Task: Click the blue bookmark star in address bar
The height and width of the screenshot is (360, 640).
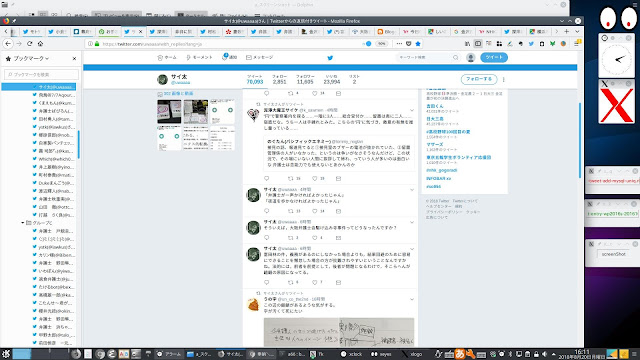Action: tap(418, 44)
